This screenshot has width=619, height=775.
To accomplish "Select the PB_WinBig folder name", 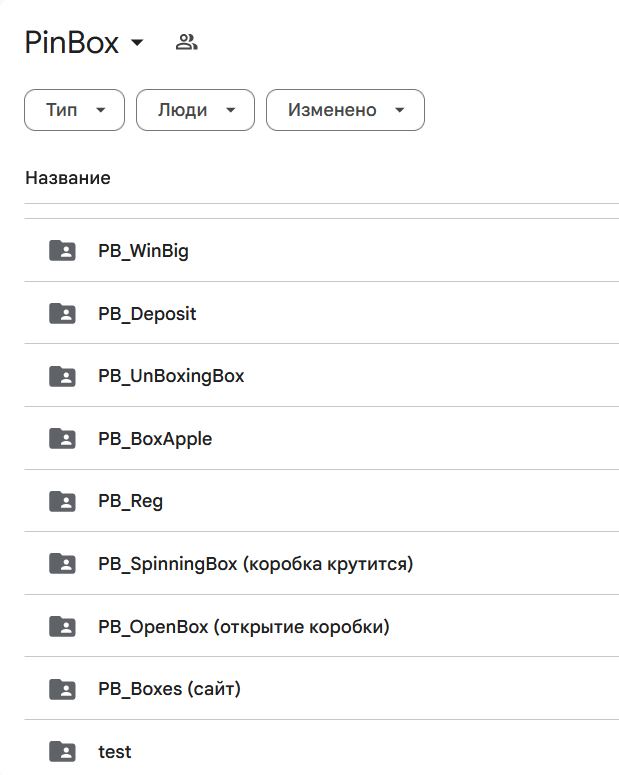I will [143, 251].
